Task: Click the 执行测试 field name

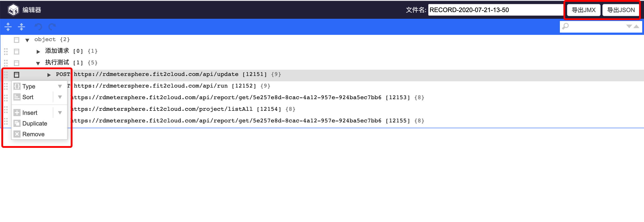Action: click(57, 62)
